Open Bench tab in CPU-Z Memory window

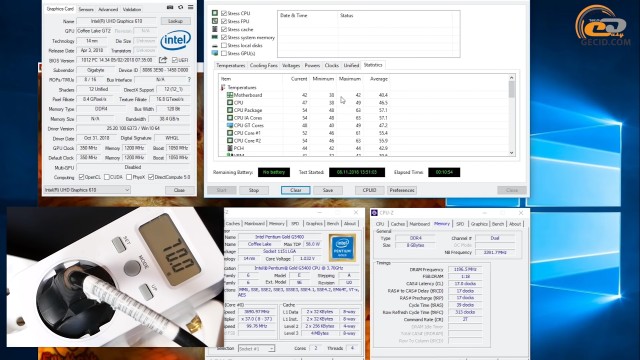pyautogui.click(x=498, y=224)
